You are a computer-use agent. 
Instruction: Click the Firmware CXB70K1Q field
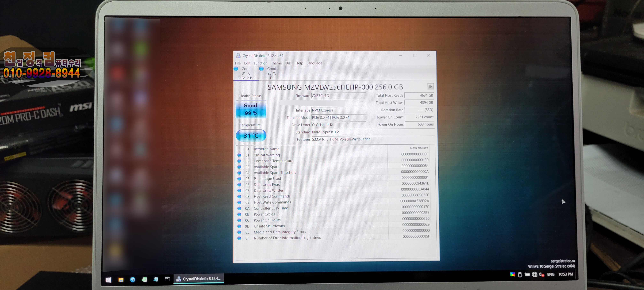click(338, 96)
